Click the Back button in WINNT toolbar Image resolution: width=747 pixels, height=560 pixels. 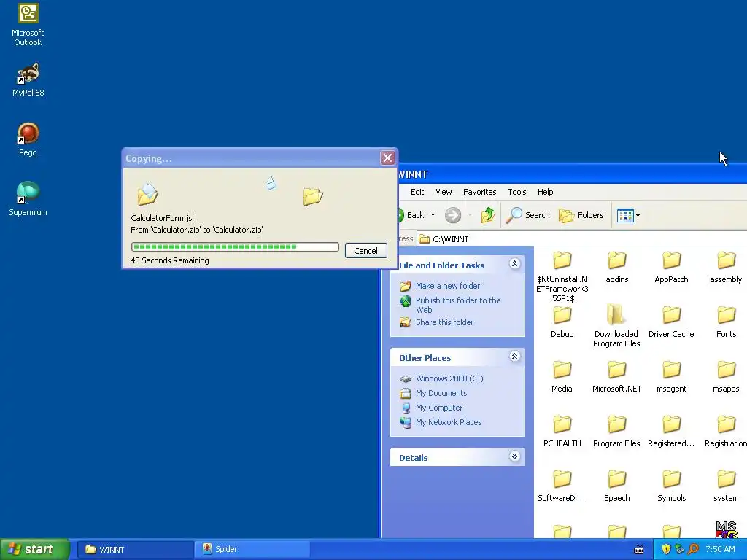click(411, 215)
